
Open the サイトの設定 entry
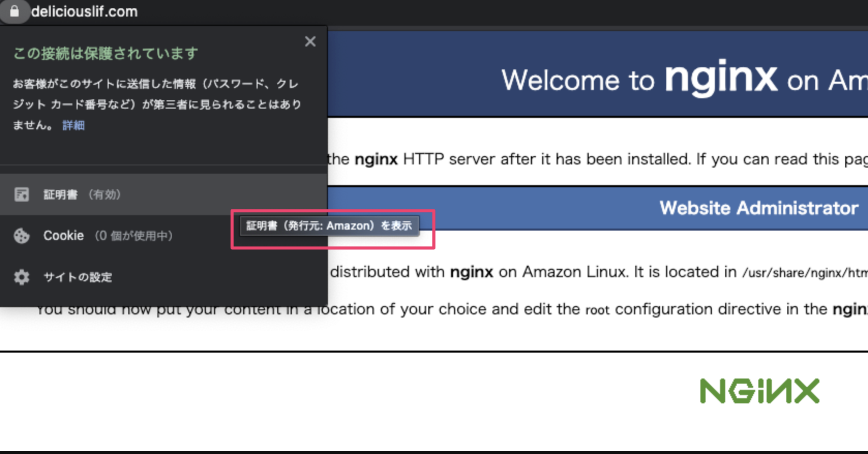(x=78, y=277)
